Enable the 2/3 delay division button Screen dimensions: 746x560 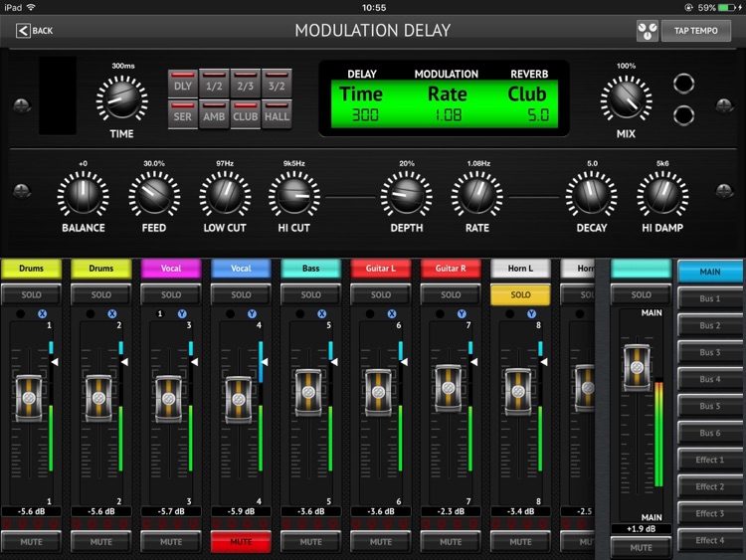tap(246, 86)
